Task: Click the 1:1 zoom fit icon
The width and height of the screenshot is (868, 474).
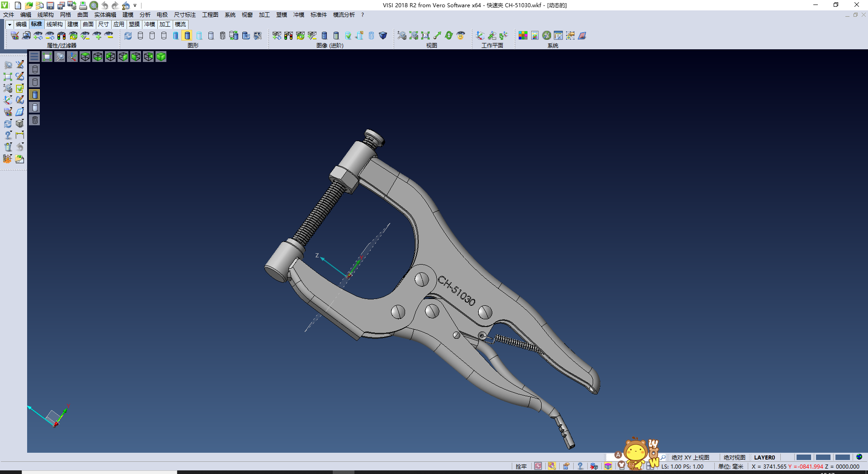Action: click(425, 36)
